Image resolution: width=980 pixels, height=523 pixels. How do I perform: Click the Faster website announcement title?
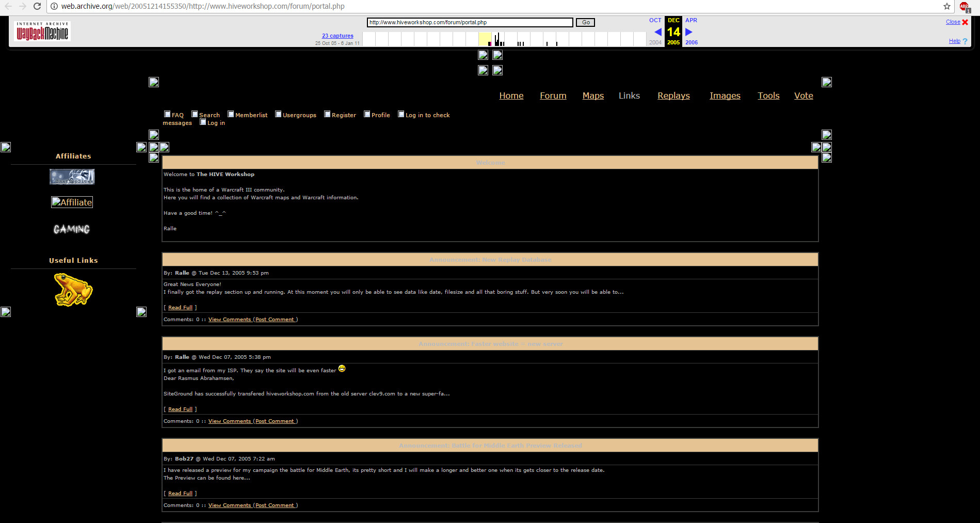(x=490, y=344)
